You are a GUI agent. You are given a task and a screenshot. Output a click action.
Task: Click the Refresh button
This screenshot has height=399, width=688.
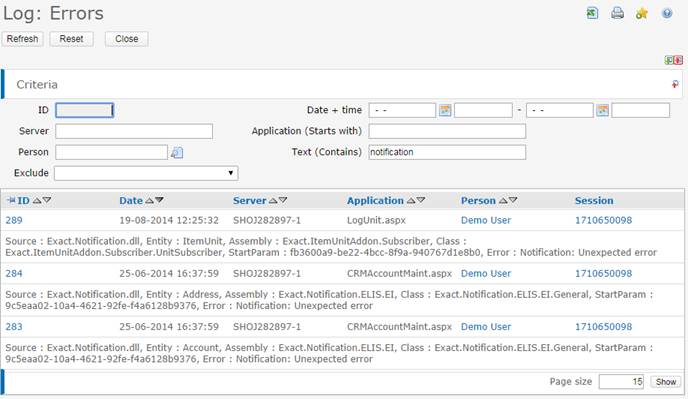click(x=22, y=39)
